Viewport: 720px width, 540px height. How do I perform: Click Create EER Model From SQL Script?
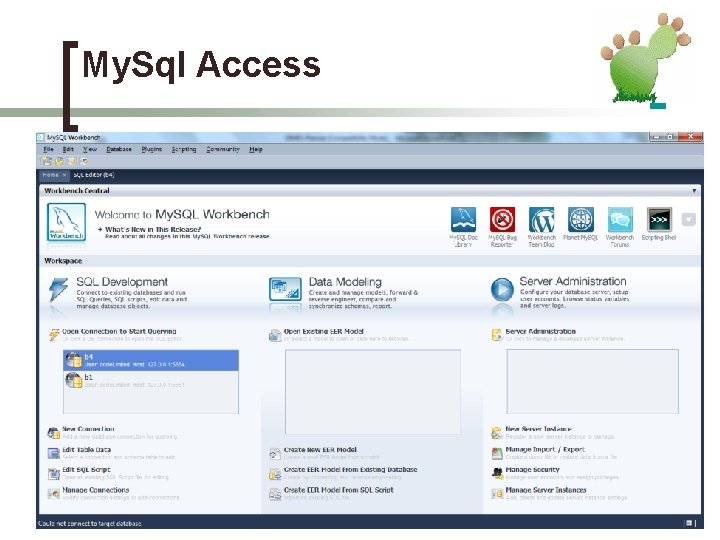click(338, 490)
